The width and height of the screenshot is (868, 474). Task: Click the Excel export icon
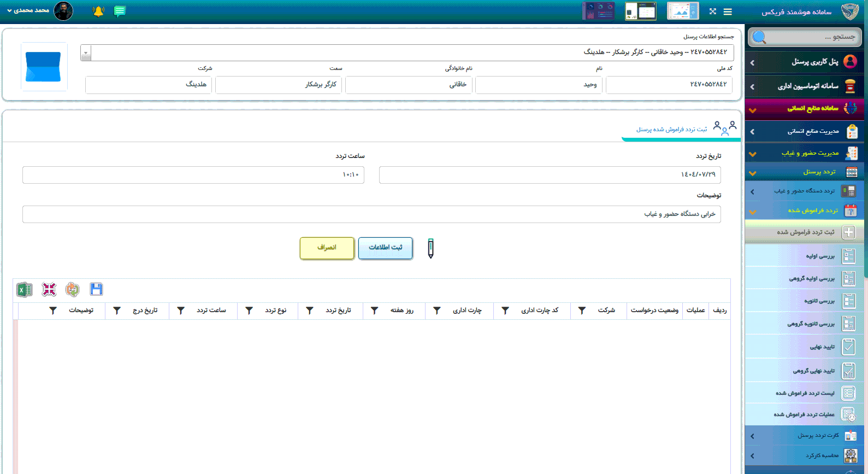coord(25,289)
